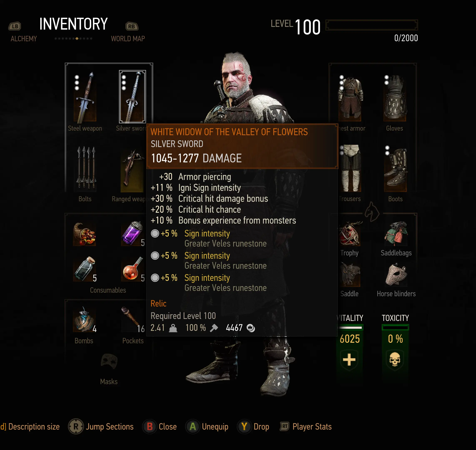Click the Drop button prompt
The image size is (476, 450).
point(253,426)
